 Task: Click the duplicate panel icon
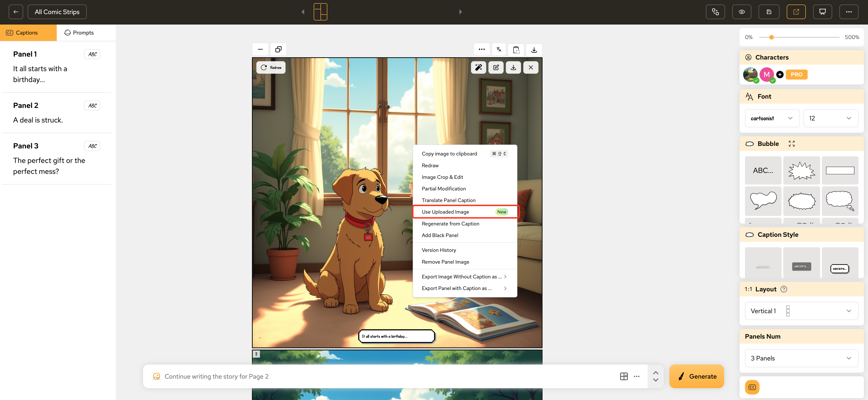pos(278,50)
